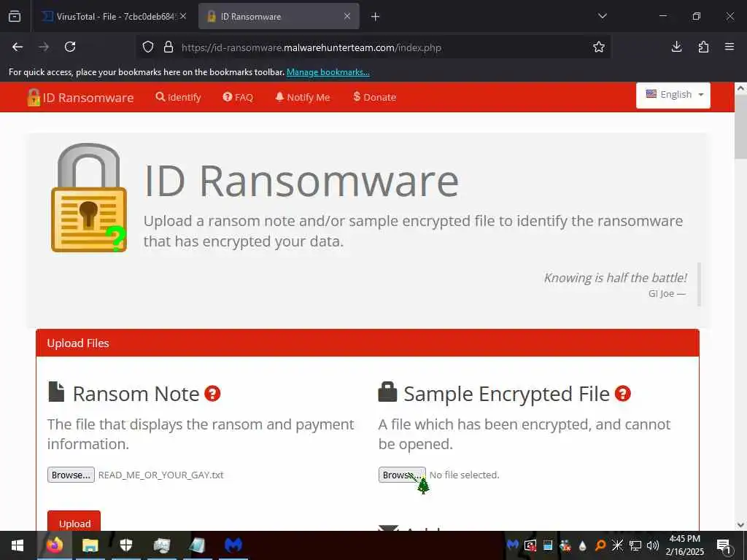Click the water drop tray icon

[x=582, y=545]
